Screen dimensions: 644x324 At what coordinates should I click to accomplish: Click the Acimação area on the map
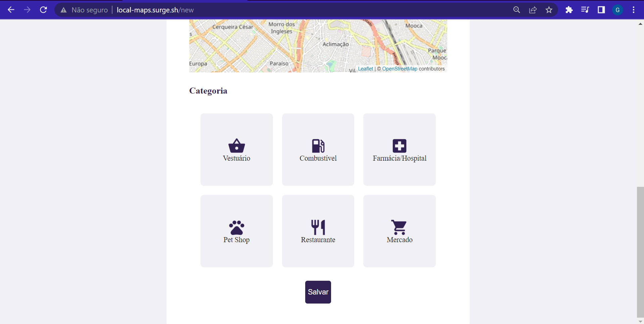tap(335, 44)
